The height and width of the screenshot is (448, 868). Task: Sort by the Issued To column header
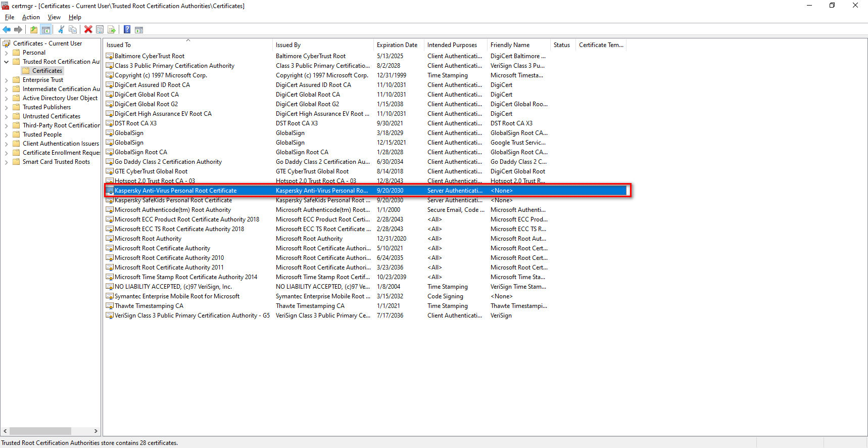[x=188, y=45]
